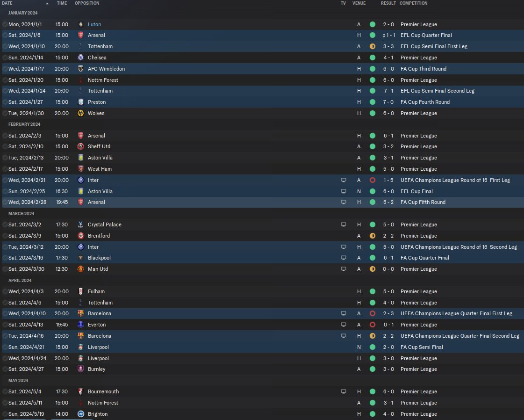Click the red loss indicator for Everton match
524x420 pixels.
372,325
